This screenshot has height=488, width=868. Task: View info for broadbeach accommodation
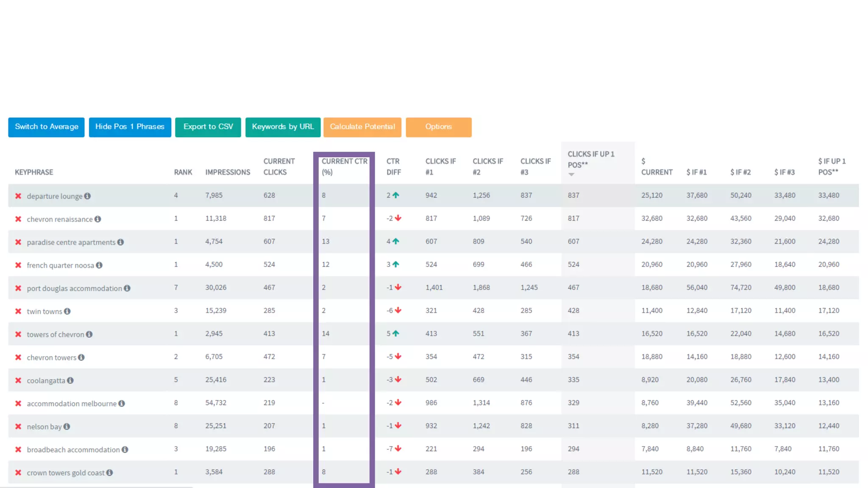click(125, 449)
